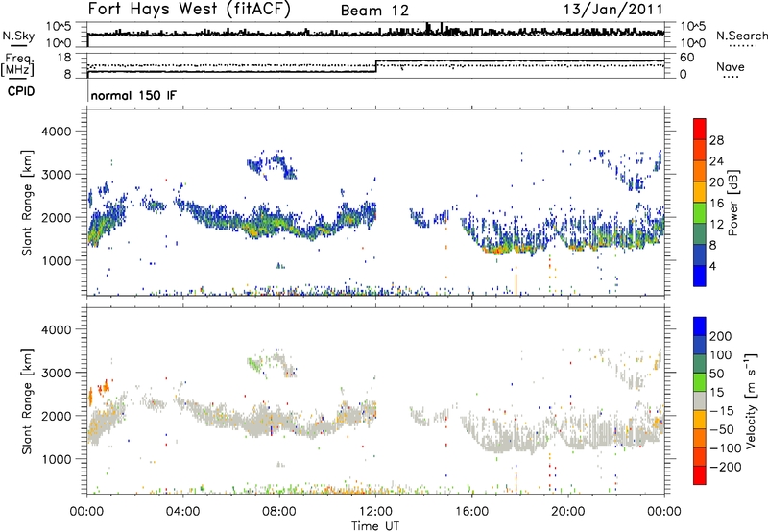Click the '-15' label on Velocity color bar
Screen dimensions: 768x532
click(x=722, y=411)
